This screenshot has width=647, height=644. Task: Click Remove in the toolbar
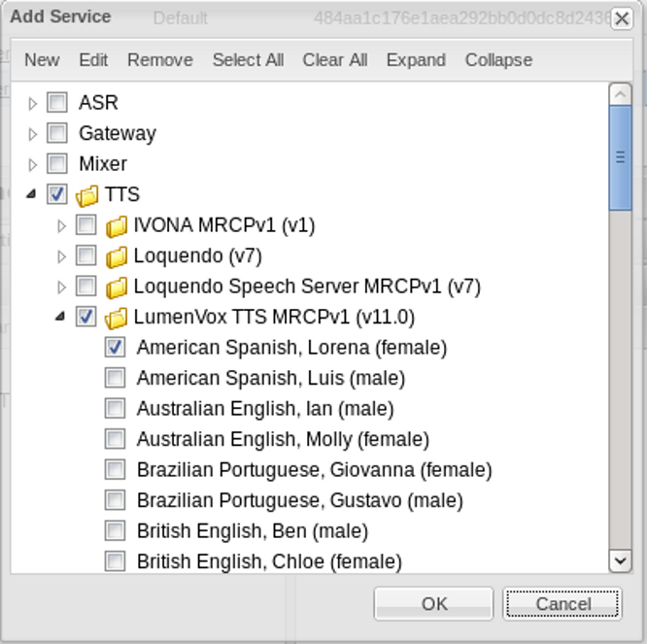click(160, 60)
